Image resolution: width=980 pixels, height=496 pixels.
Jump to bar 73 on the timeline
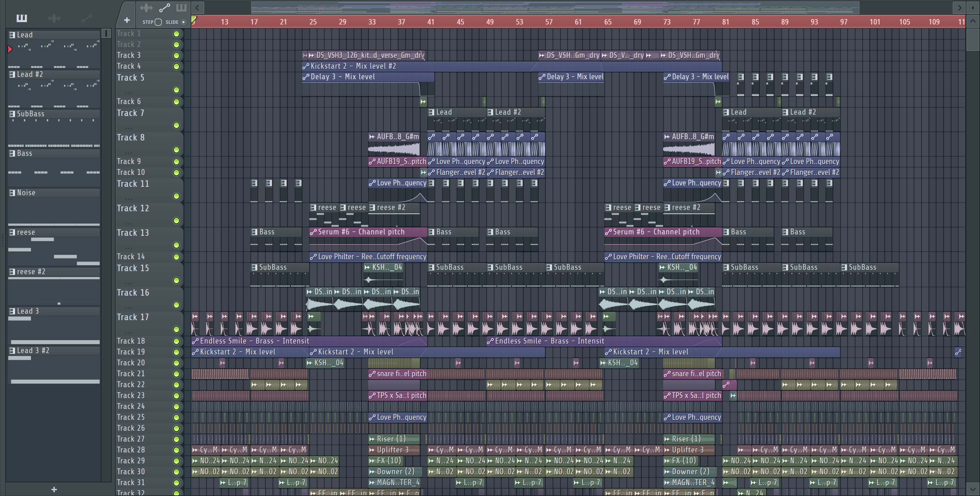[667, 22]
